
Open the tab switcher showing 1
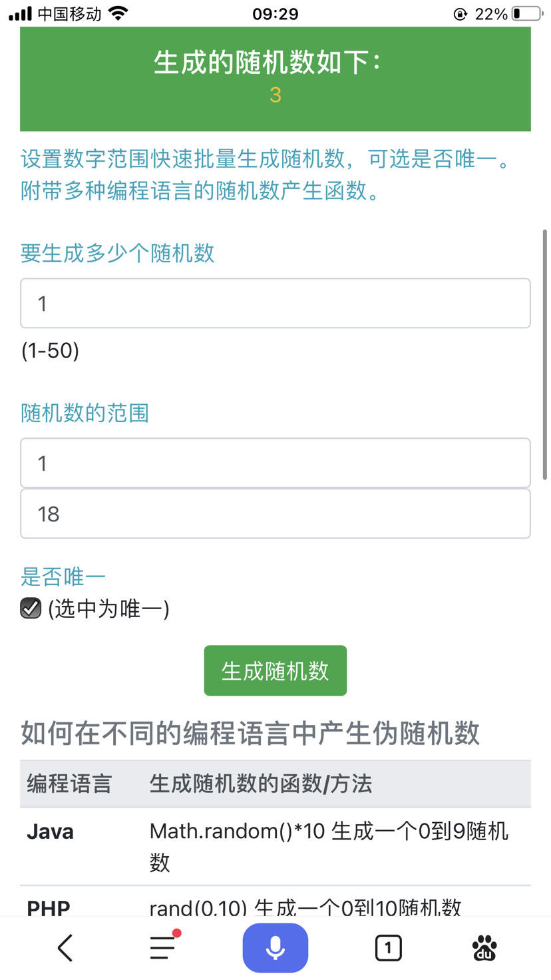(388, 947)
